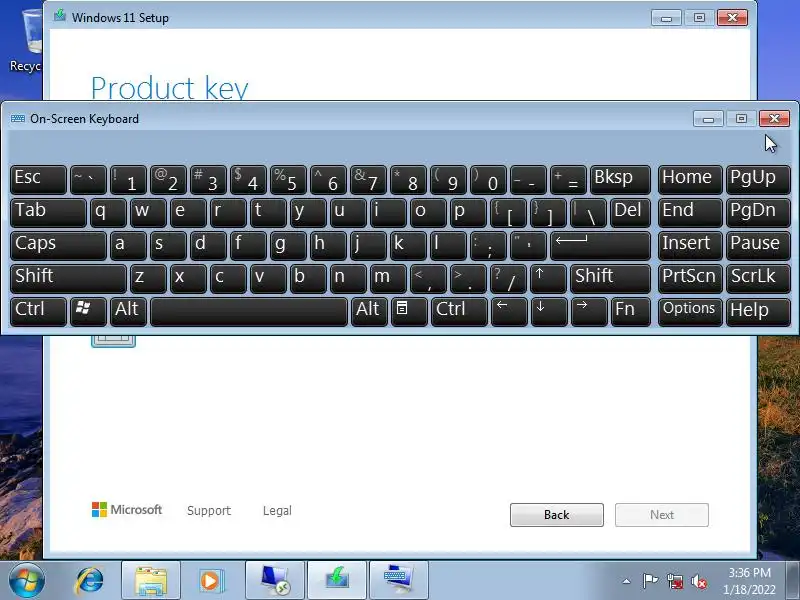Tap the Esc key

38,180
